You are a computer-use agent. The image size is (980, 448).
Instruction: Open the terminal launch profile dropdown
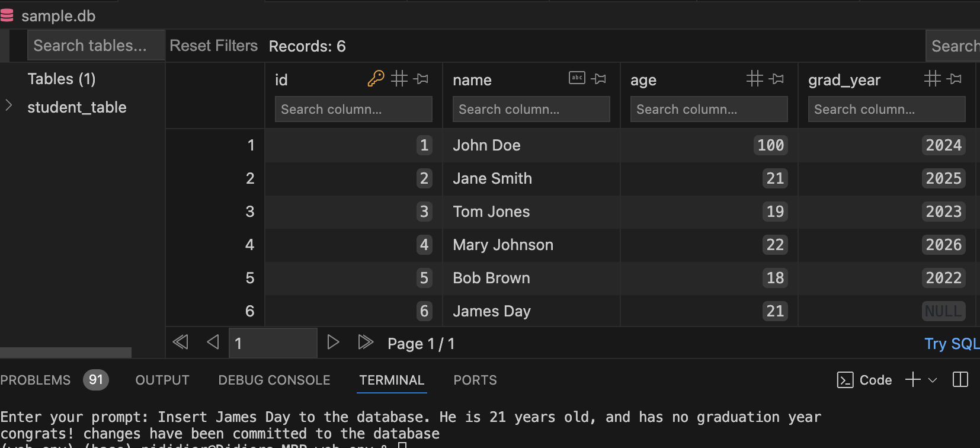pyautogui.click(x=933, y=380)
